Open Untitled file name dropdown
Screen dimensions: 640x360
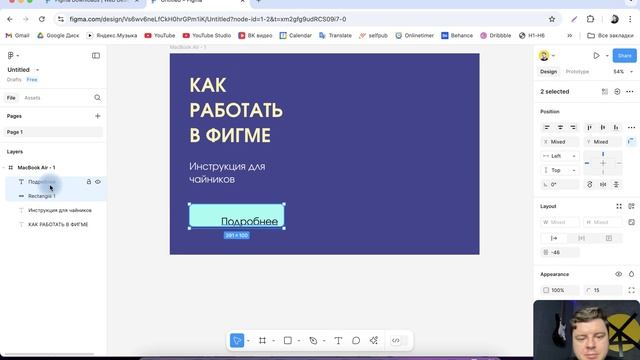click(x=38, y=70)
